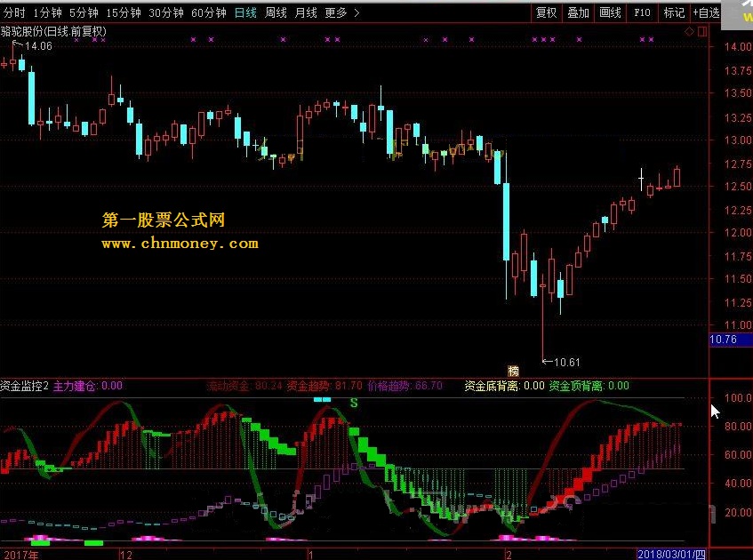This screenshot has width=753, height=560.
Task: Open the 复权 adjustment options
Action: (546, 13)
